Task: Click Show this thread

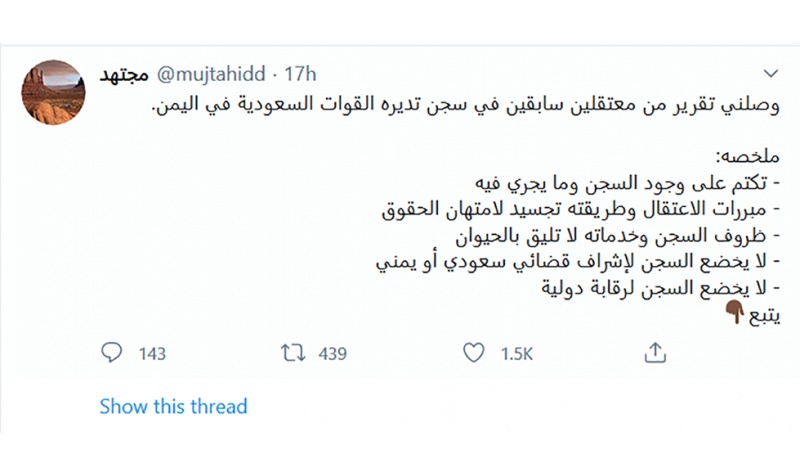Action: coord(173,406)
